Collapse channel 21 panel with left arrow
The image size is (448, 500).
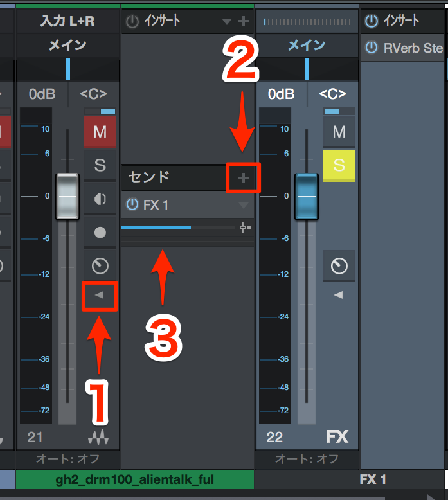(x=100, y=295)
